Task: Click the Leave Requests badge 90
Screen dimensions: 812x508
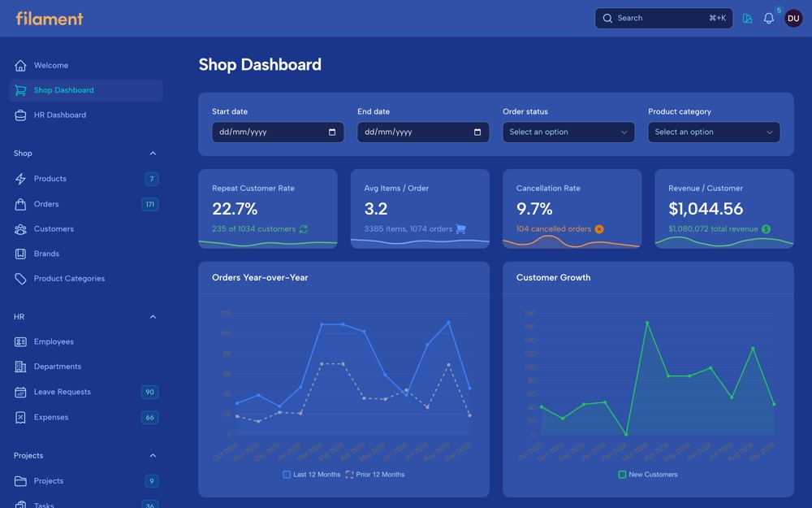Action: tap(149, 392)
